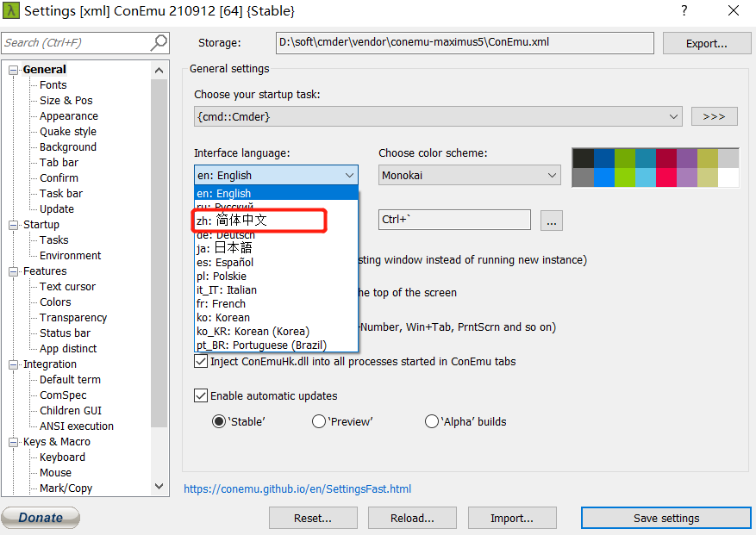Image resolution: width=756 pixels, height=535 pixels.
Task: Click the Reset... button
Action: coord(313,518)
